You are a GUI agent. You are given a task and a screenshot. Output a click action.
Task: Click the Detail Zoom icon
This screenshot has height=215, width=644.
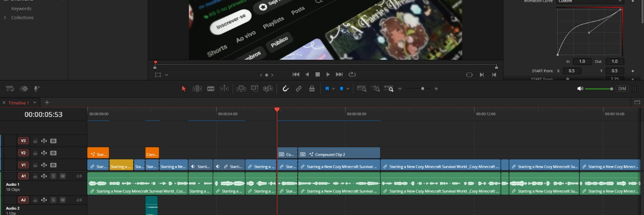pyautogui.click(x=375, y=89)
